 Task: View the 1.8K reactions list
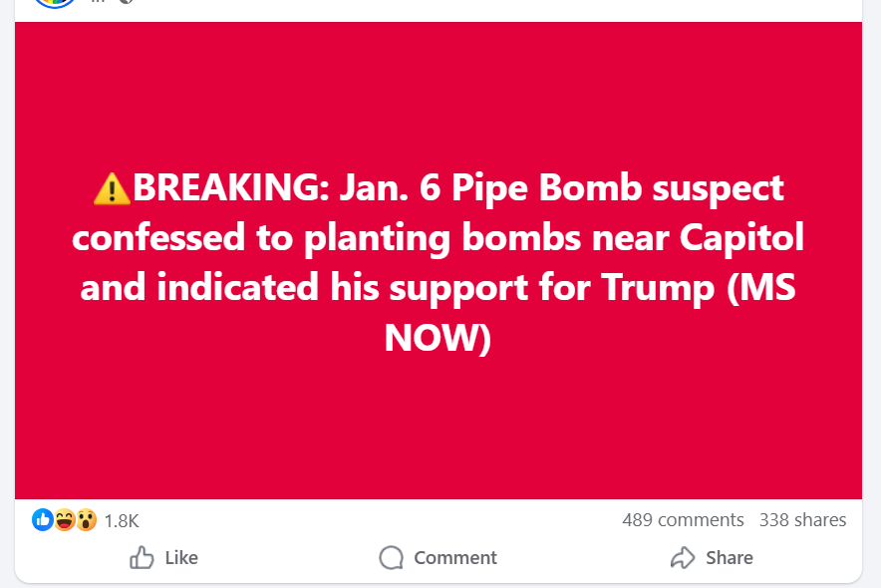[x=122, y=520]
